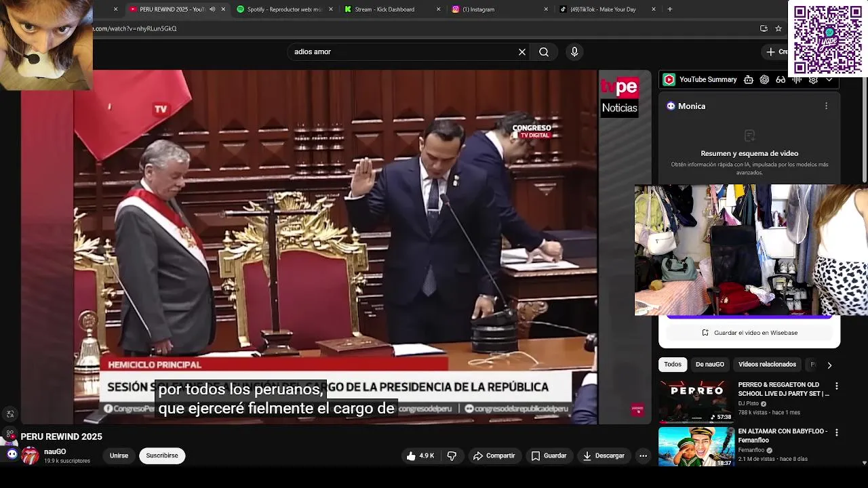Open Monica panel three-dot menu
The image size is (868, 488).
tap(826, 106)
